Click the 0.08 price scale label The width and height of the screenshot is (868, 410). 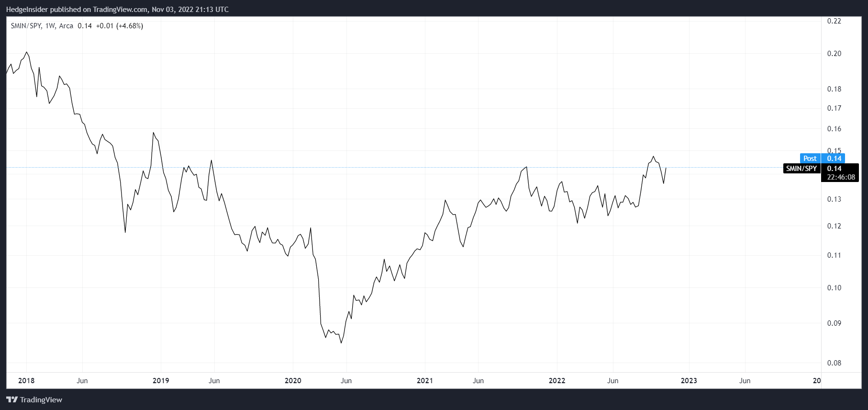(834, 363)
